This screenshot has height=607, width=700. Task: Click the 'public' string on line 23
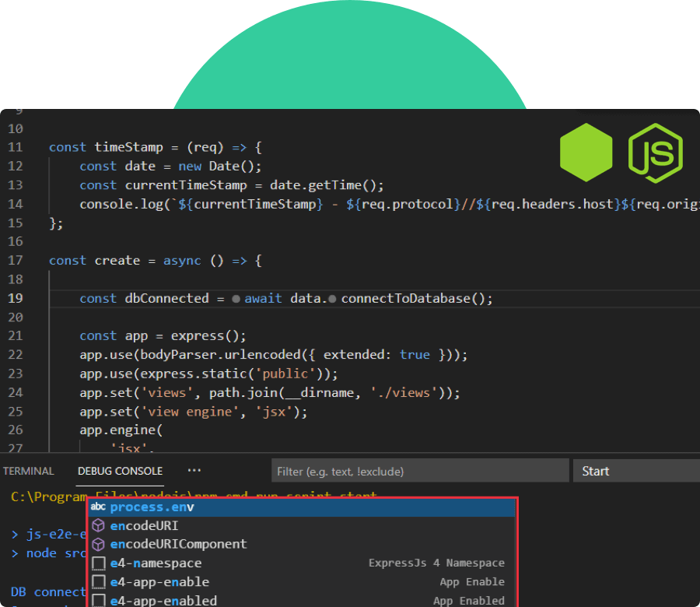tap(285, 374)
